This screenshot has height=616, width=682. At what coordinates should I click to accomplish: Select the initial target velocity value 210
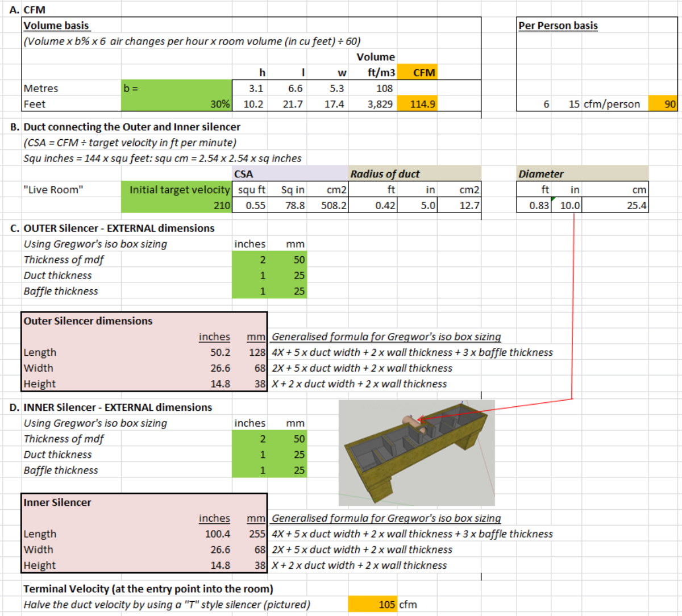[177, 205]
